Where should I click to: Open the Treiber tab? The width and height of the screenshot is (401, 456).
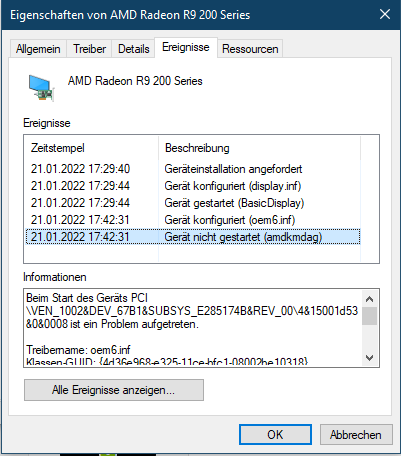(89, 49)
